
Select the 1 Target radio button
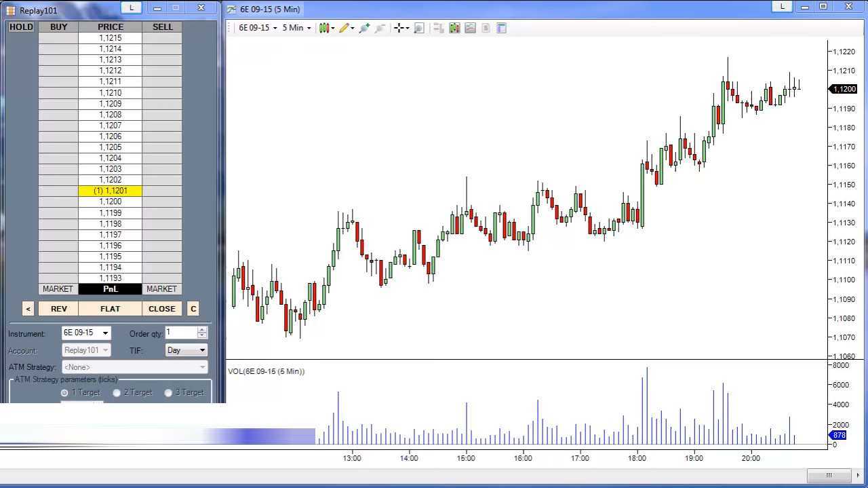click(65, 392)
